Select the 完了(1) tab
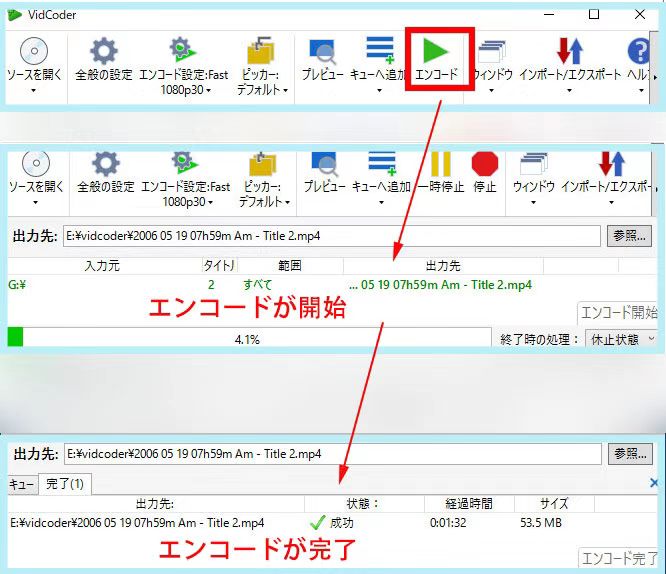This screenshot has height=574, width=666. [65, 484]
